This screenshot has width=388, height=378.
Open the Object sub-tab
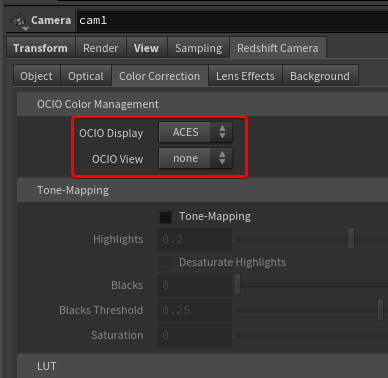pyautogui.click(x=36, y=76)
